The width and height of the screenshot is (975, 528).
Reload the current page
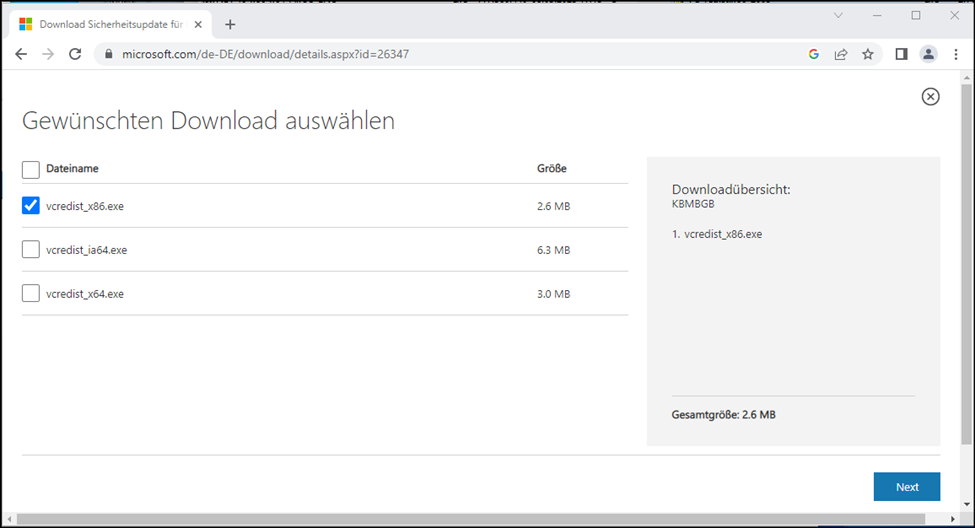coord(75,54)
